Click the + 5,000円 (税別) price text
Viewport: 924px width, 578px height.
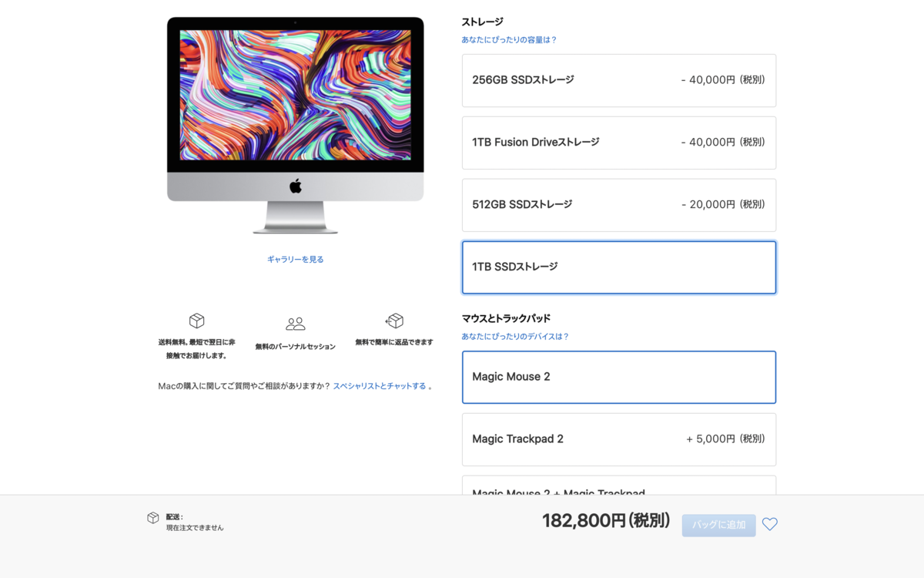[725, 439]
